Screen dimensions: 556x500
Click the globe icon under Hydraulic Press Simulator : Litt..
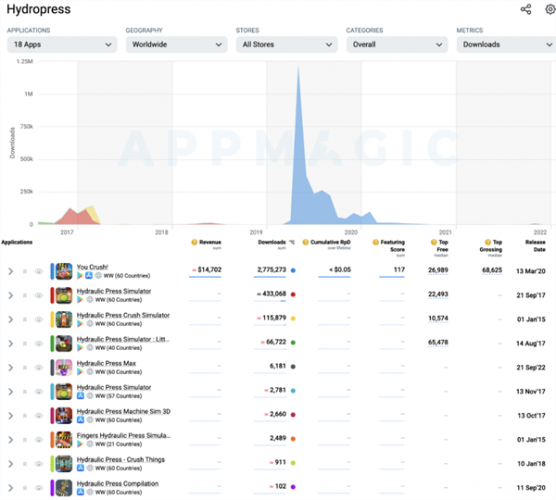pyautogui.click(x=90, y=348)
